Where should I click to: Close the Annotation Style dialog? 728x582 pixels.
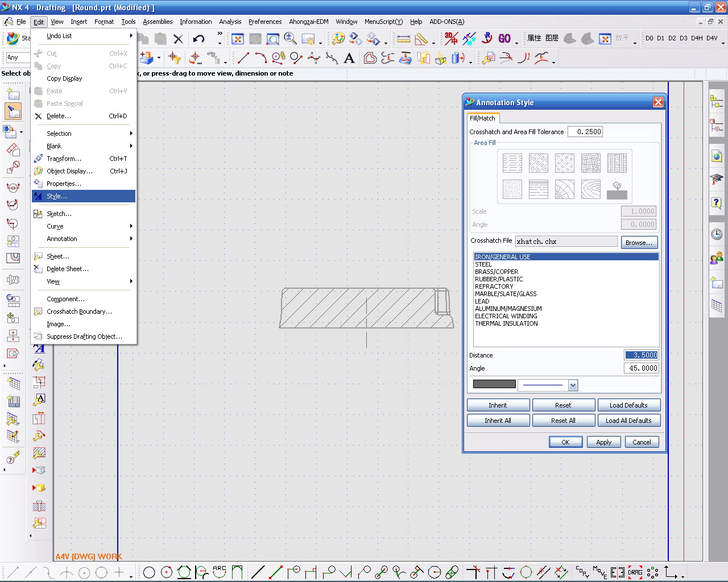coord(658,102)
